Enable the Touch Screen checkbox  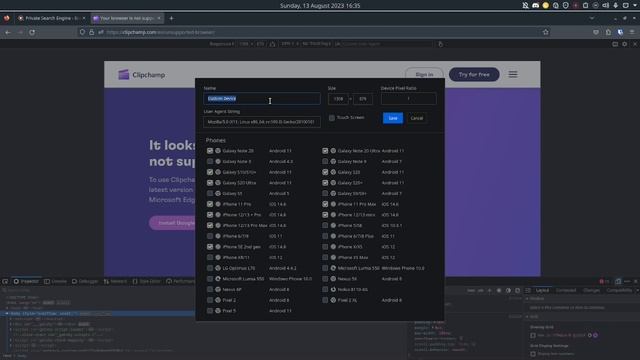click(x=332, y=118)
